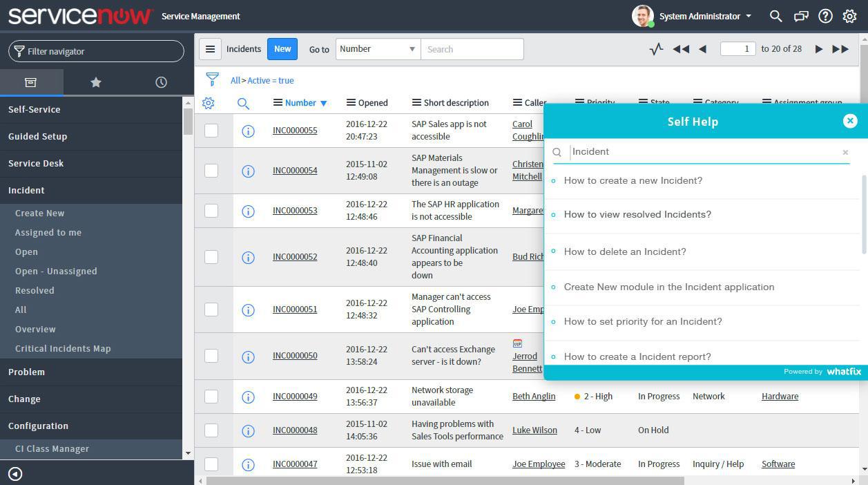Image resolution: width=868 pixels, height=485 pixels.
Task: Open the Help question mark icon
Action: click(x=825, y=16)
